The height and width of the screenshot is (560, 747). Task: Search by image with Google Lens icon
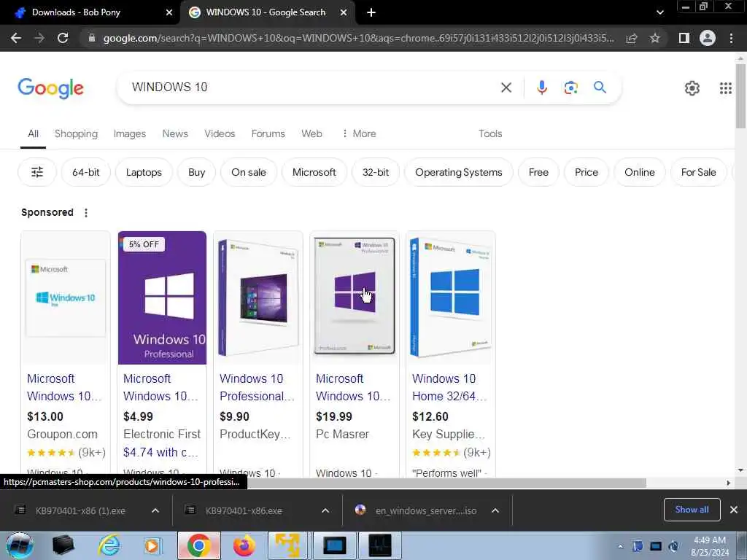click(570, 87)
